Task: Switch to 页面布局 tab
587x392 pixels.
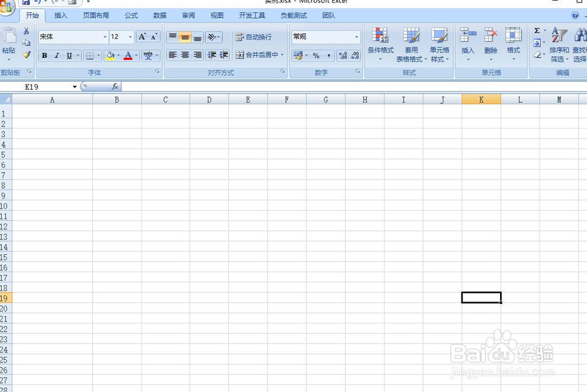Action: pos(96,15)
